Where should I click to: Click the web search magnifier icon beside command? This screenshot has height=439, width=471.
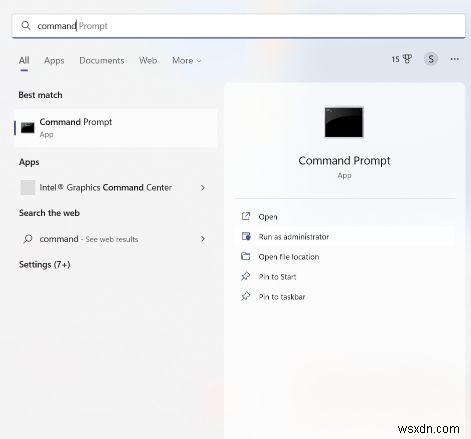[x=28, y=239]
